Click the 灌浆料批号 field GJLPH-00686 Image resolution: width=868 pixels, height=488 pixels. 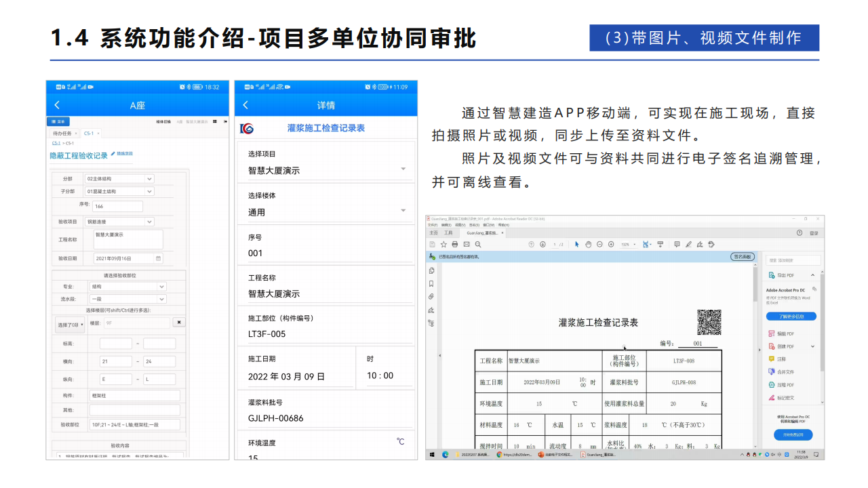click(330, 418)
